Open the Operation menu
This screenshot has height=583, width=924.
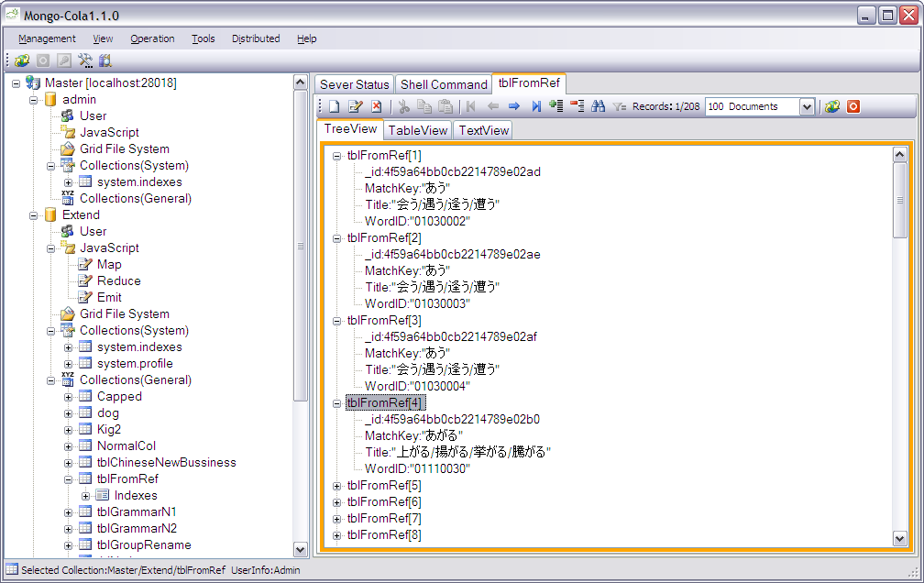152,38
